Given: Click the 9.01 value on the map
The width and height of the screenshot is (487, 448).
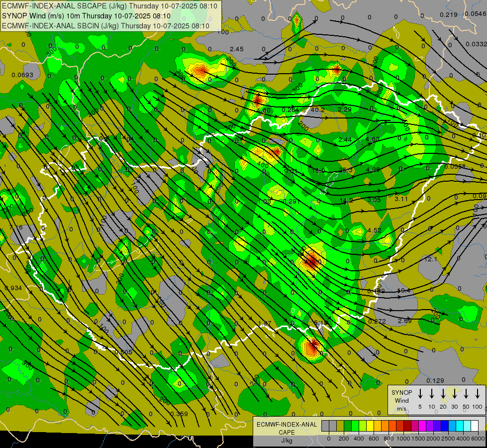Looking at the screenshot, I should [291, 171].
